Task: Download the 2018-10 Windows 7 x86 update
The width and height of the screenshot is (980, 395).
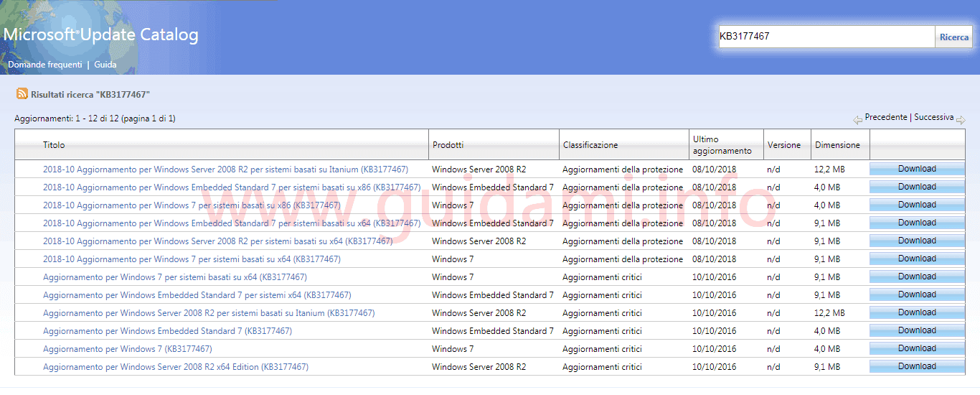Action: pyautogui.click(x=917, y=205)
